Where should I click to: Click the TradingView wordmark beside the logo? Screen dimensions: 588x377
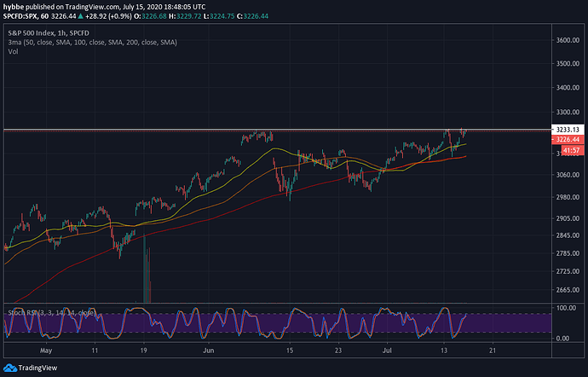pyautogui.click(x=37, y=368)
